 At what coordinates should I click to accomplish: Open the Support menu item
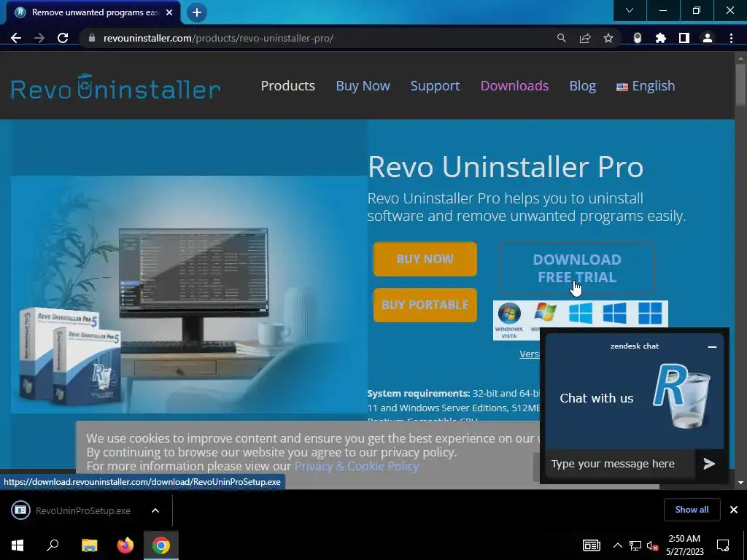point(435,86)
